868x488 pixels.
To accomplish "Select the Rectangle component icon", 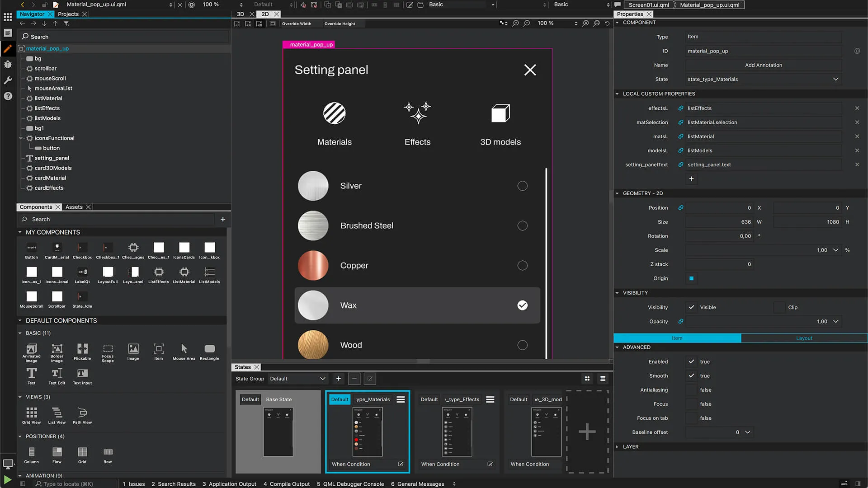I will coord(209,349).
